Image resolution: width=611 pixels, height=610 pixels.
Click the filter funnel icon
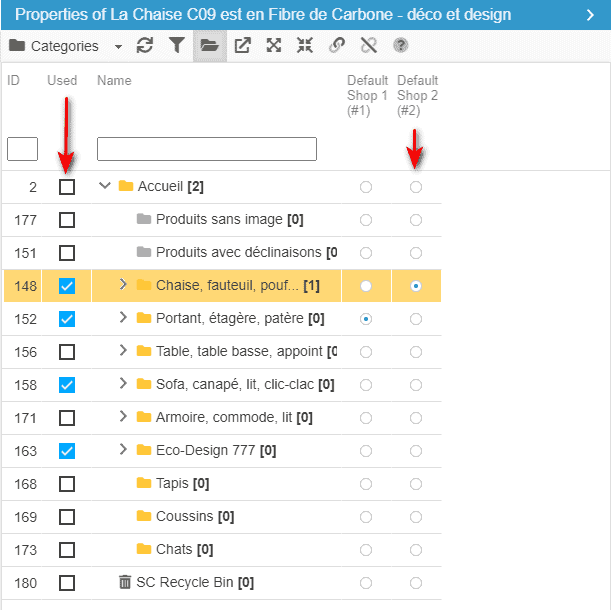click(176, 46)
